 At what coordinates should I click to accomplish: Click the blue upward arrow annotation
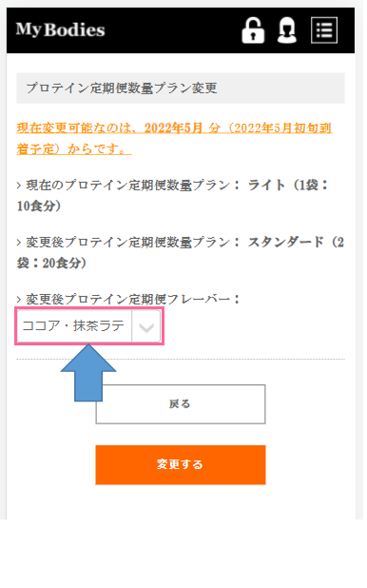pos(88,373)
